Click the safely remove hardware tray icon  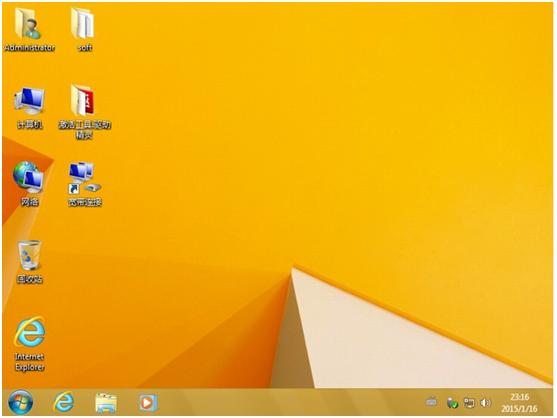(452, 403)
